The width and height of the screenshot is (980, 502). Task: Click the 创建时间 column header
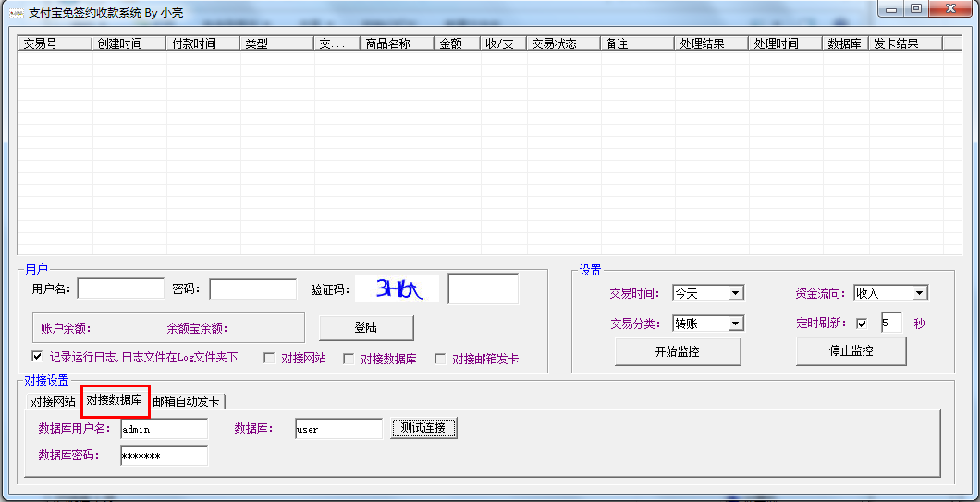click(129, 43)
